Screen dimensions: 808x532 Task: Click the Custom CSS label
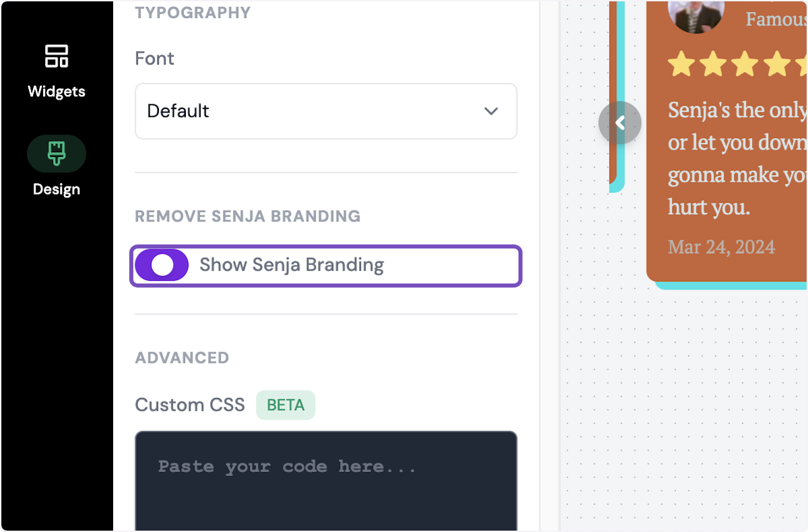point(189,405)
